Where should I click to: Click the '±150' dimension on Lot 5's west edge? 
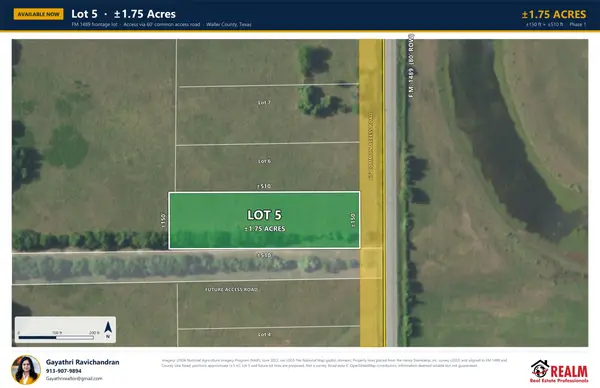(x=164, y=220)
